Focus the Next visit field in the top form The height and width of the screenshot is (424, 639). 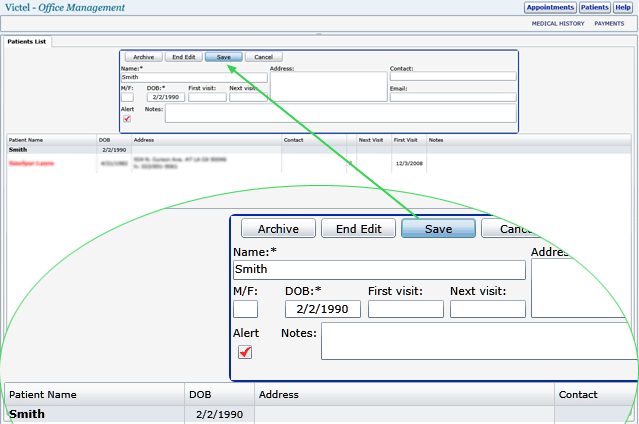pyautogui.click(x=248, y=97)
